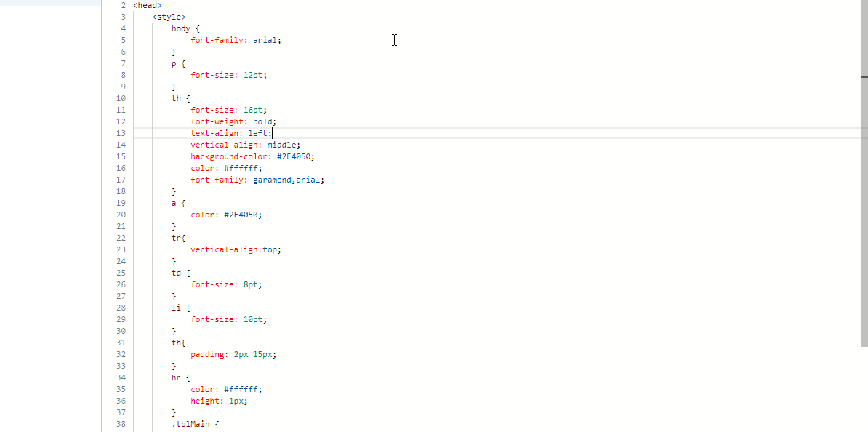Screen dimensions: 868x432
Task: Click the font-weight: bold property
Action: [x=233, y=121]
